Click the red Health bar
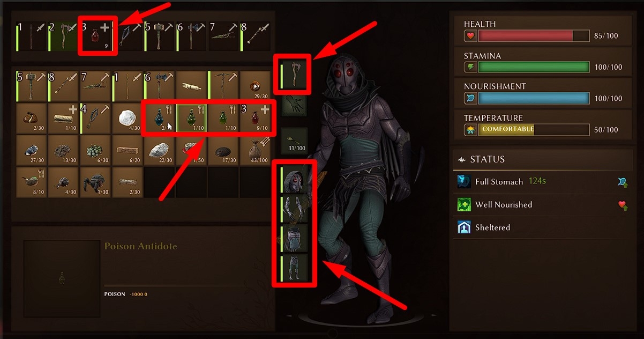644x339 pixels. pyautogui.click(x=533, y=36)
